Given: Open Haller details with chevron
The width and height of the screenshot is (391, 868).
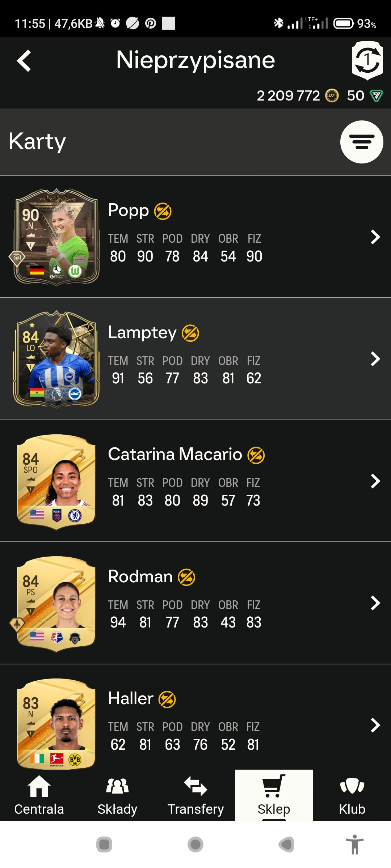Looking at the screenshot, I should click(375, 725).
